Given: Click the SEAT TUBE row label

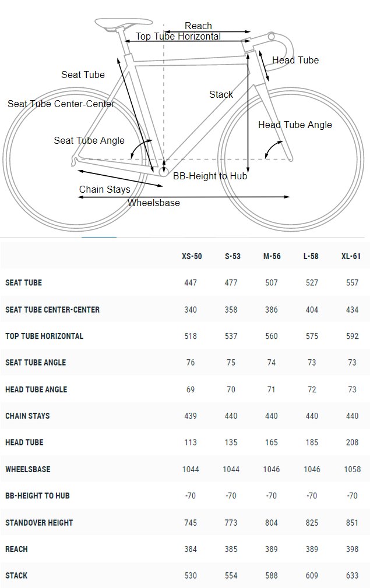Looking at the screenshot, I should (x=24, y=283).
